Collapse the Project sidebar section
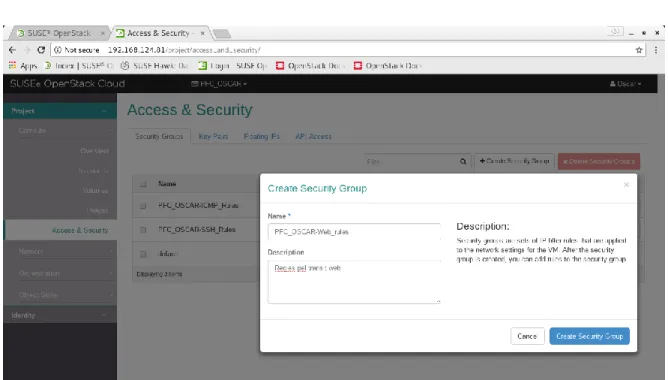Viewport: 668px width, 380px height. (60, 111)
